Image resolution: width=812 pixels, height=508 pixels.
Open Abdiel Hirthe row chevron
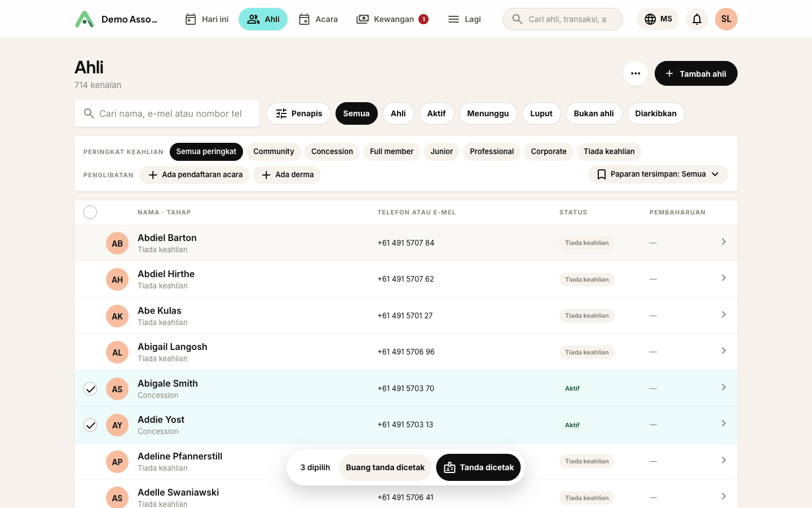(723, 278)
